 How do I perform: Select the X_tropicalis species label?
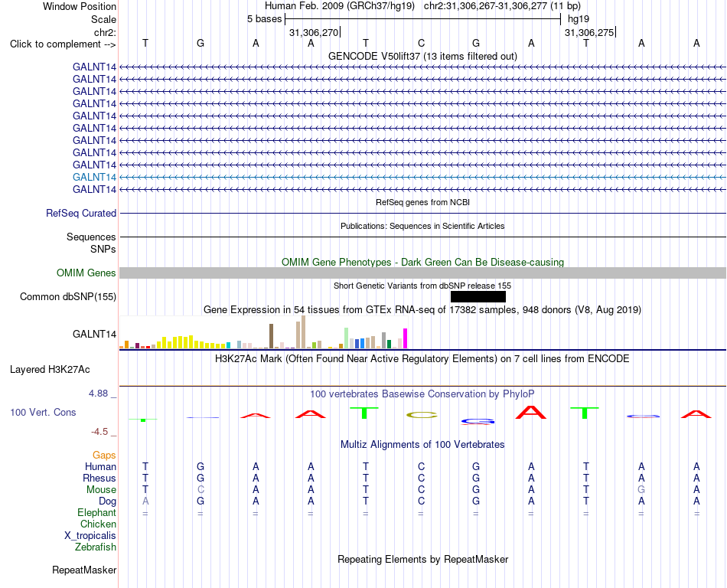click(90, 536)
